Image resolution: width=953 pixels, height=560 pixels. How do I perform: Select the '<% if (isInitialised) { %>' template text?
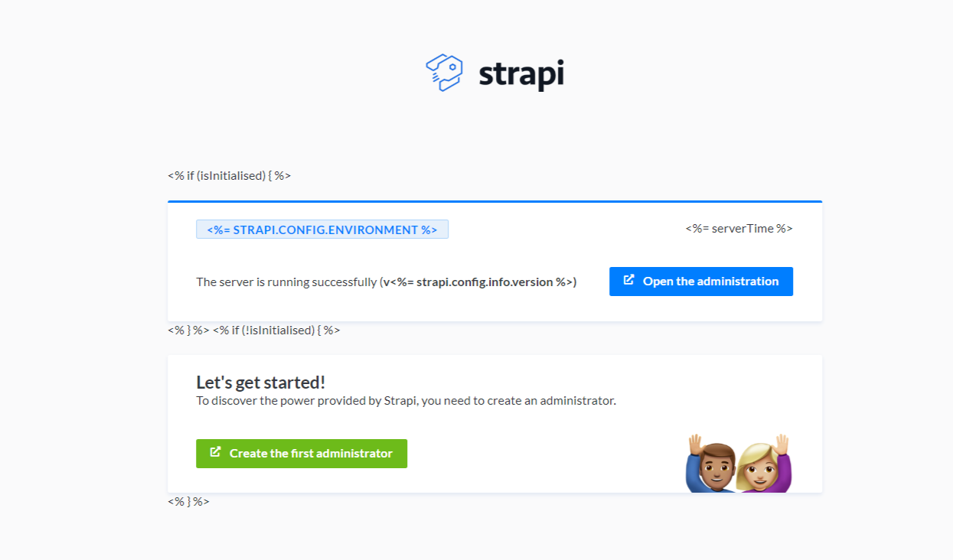point(228,175)
